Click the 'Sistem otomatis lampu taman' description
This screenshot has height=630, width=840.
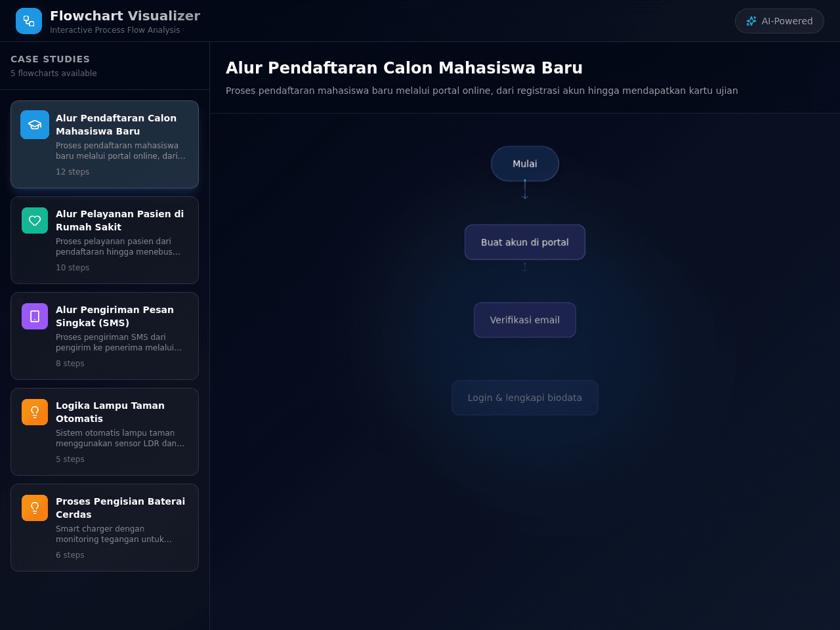tap(120, 438)
